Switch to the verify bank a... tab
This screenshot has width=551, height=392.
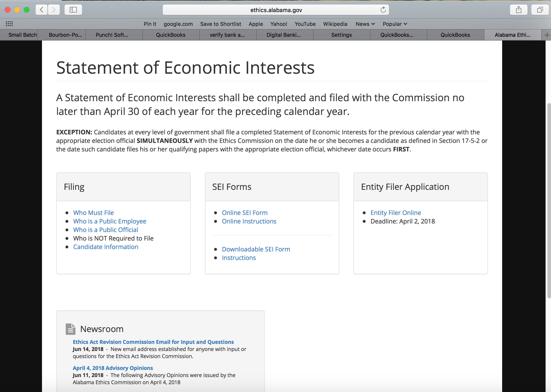coord(227,35)
